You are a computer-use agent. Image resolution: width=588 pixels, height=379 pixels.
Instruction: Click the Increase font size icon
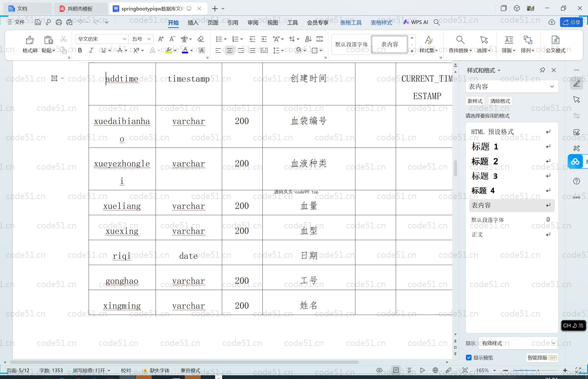(161, 39)
